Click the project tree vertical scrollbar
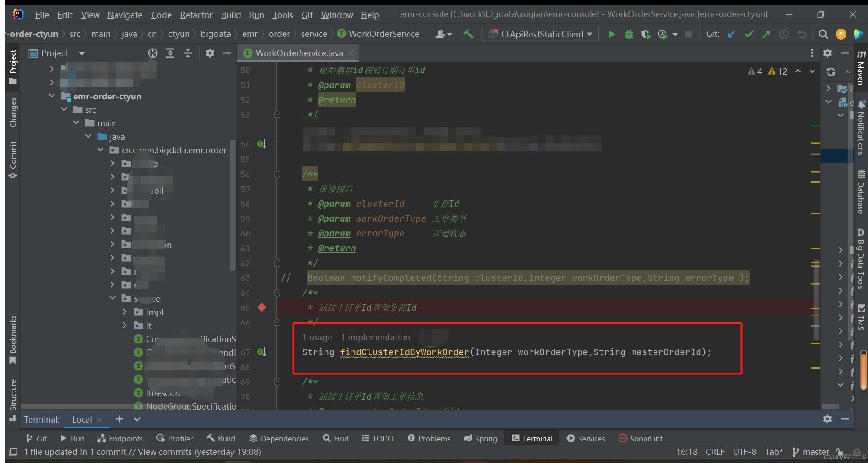 tap(232, 205)
